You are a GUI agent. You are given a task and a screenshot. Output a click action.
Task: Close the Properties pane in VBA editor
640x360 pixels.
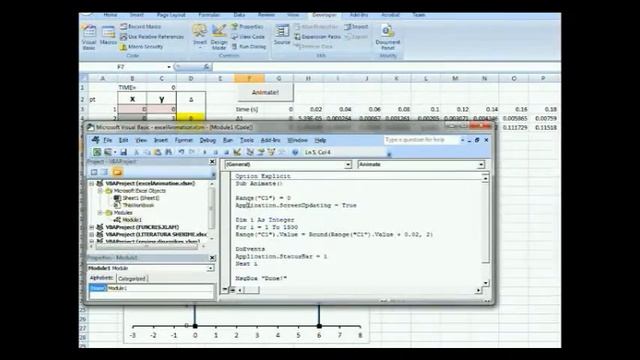tap(212, 258)
